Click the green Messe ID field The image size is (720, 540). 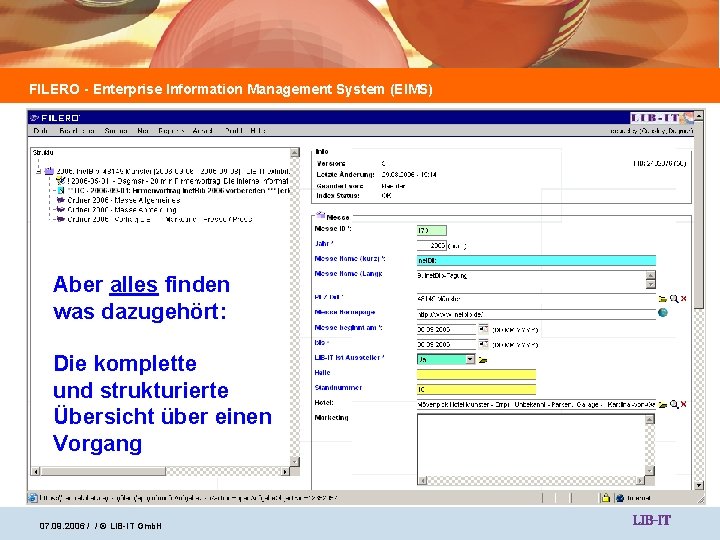[432, 230]
